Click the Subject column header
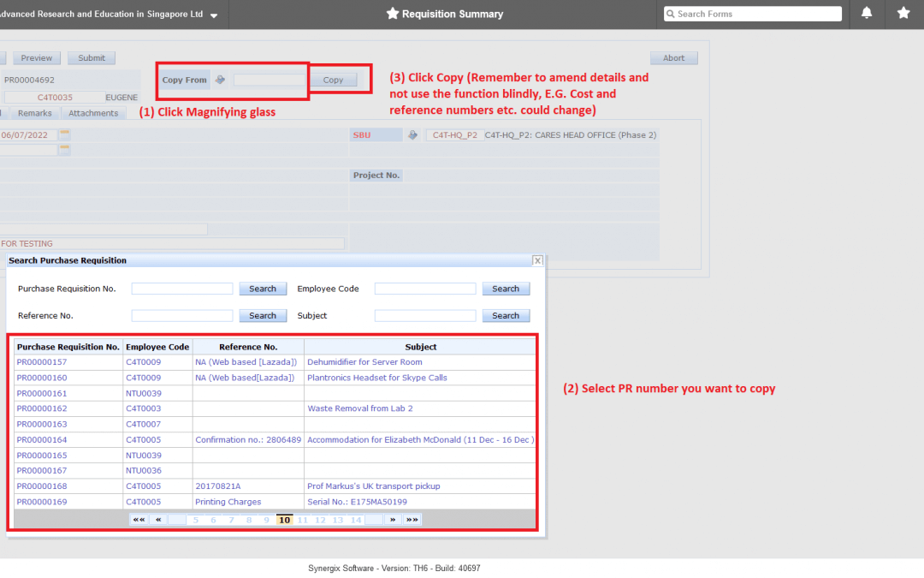924x578 pixels. pos(420,347)
